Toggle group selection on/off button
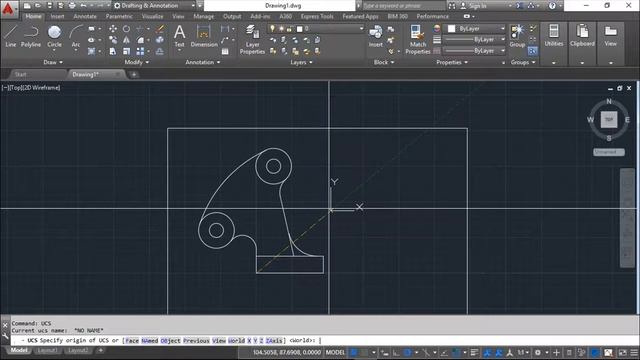Image resolution: width=640 pixels, height=360 pixels. tap(532, 51)
